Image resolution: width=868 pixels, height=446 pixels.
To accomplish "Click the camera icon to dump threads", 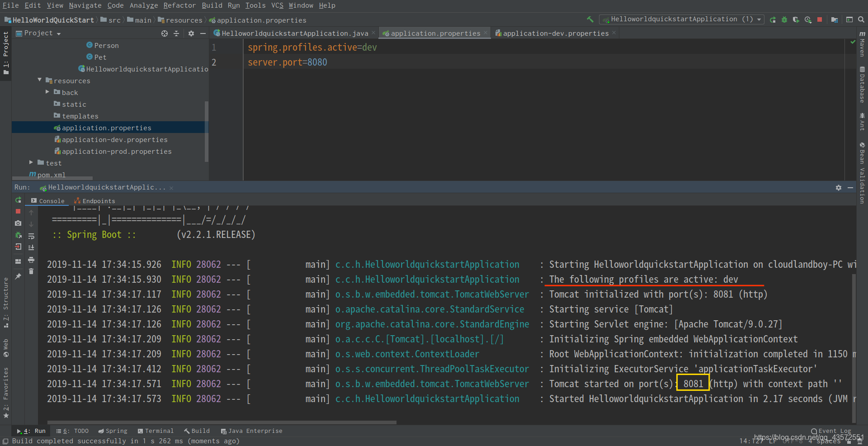I will [x=18, y=223].
